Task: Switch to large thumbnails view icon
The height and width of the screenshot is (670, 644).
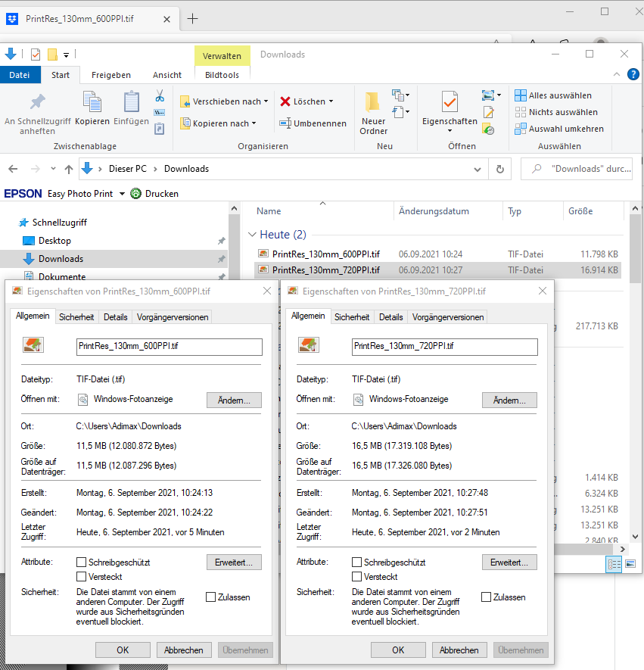Action: coord(630,565)
